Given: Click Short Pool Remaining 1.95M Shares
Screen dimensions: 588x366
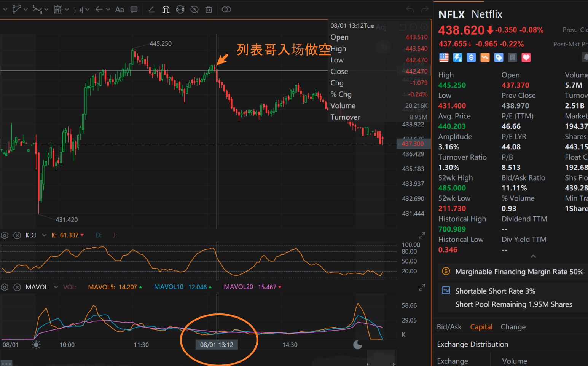Looking at the screenshot, I should [x=514, y=304].
